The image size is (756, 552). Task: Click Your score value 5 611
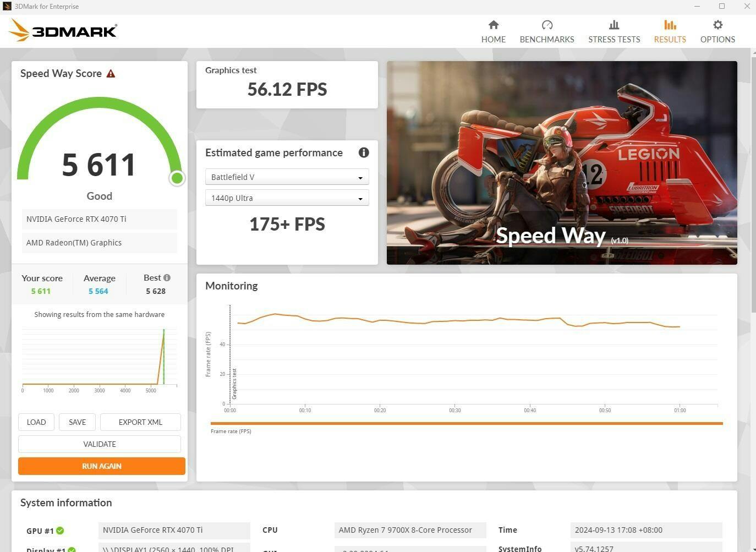pyautogui.click(x=41, y=291)
